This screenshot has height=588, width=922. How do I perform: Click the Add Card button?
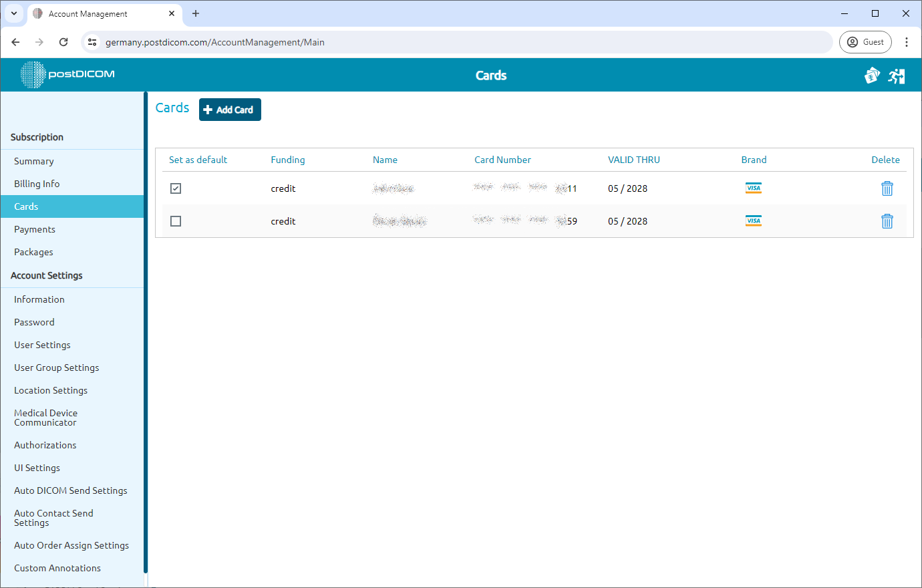(230, 110)
